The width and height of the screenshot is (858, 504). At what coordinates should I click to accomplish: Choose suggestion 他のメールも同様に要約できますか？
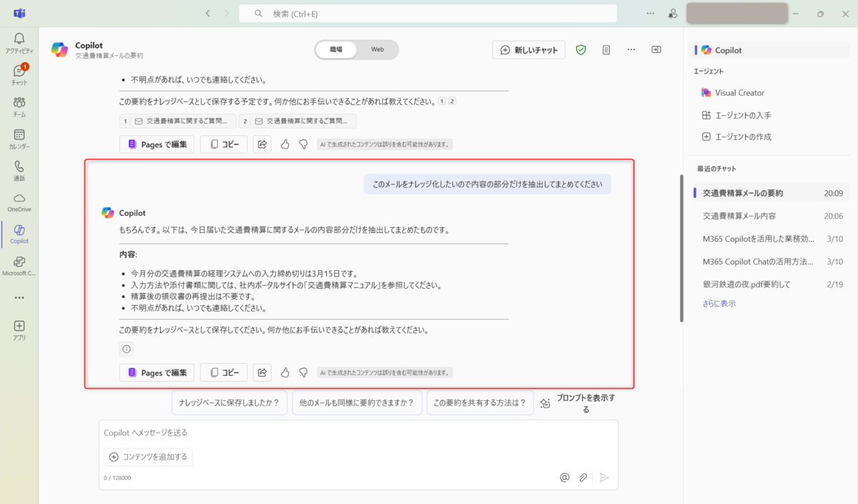357,402
